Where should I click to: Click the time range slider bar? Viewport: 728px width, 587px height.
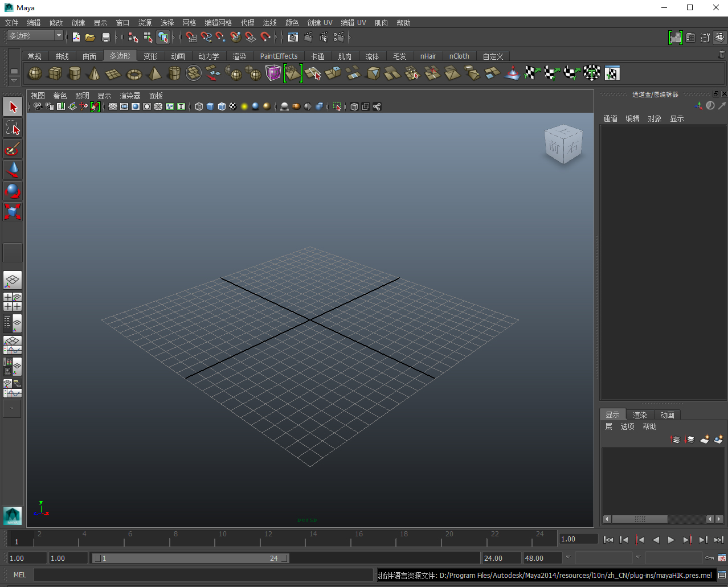191,559
